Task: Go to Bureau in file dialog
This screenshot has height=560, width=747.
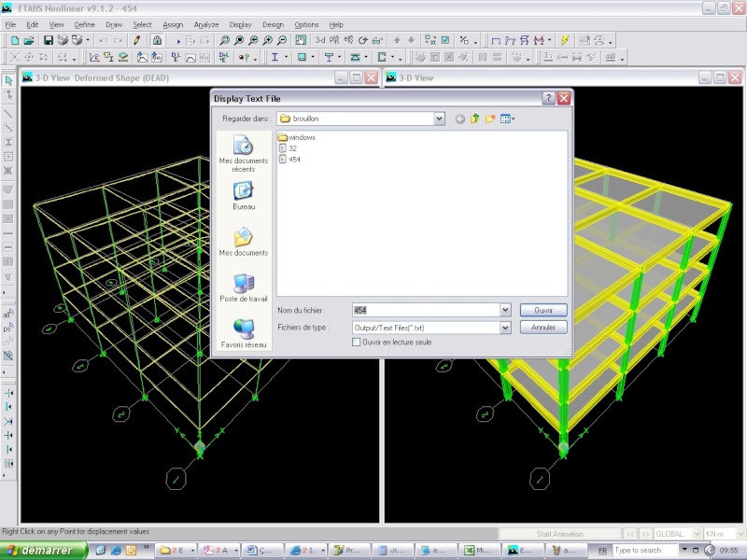Action: (244, 196)
